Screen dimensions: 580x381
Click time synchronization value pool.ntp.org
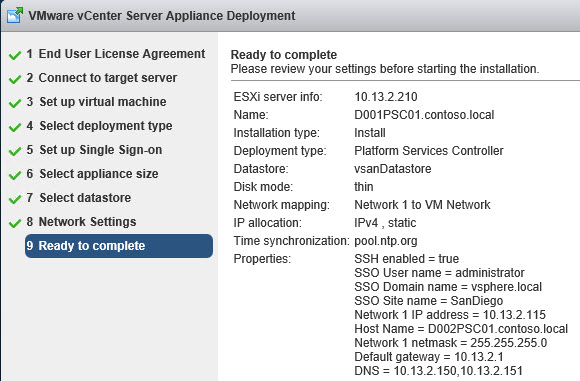pyautogui.click(x=386, y=241)
